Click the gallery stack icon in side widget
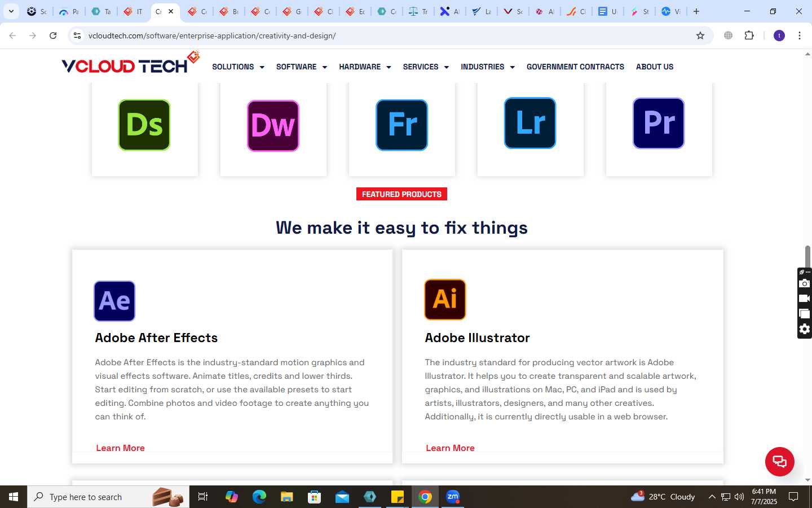812x508 pixels. tap(805, 314)
